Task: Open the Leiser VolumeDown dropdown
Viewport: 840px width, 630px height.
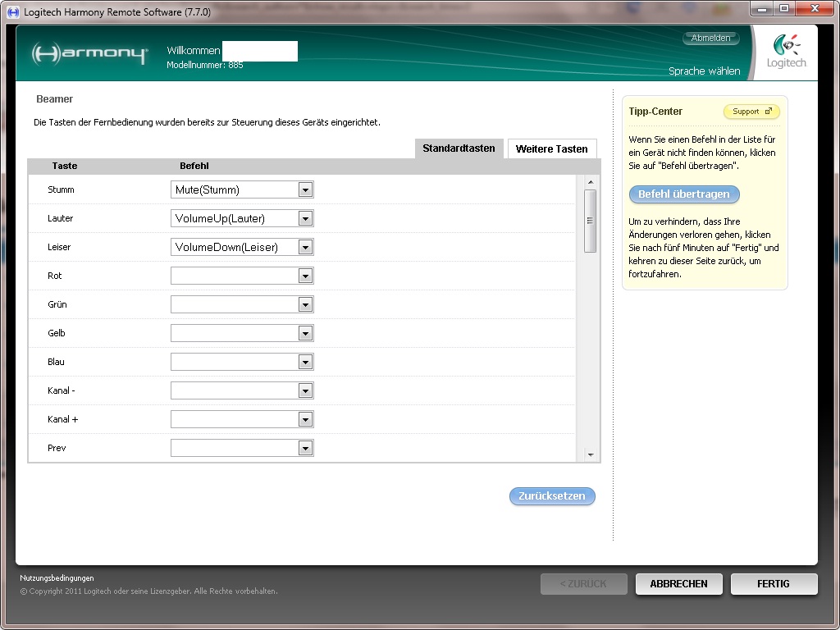Action: coord(305,248)
